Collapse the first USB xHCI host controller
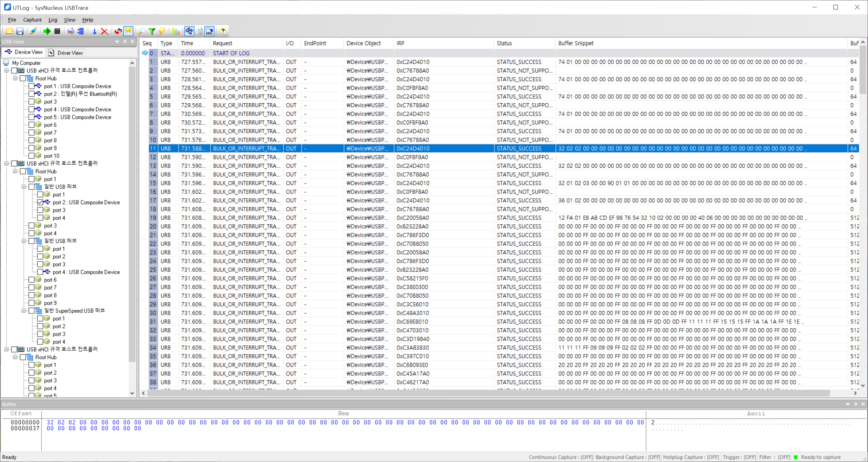 (x=6, y=70)
